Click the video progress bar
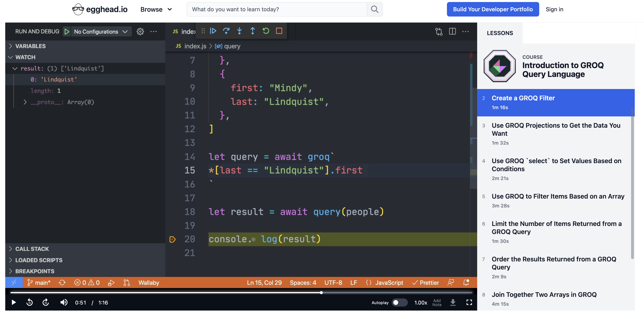Image resolution: width=644 pixels, height=319 pixels. pos(241,293)
